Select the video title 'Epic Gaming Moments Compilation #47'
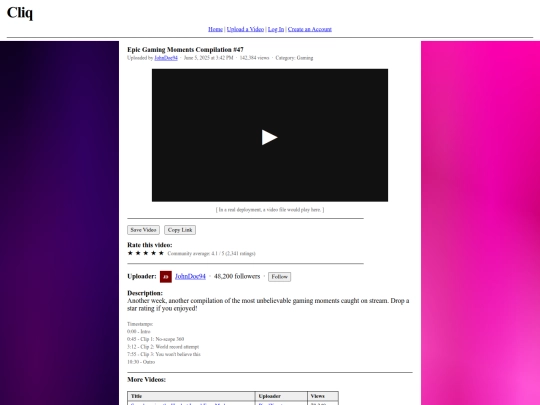This screenshot has height=405, width=540. pyautogui.click(x=185, y=50)
